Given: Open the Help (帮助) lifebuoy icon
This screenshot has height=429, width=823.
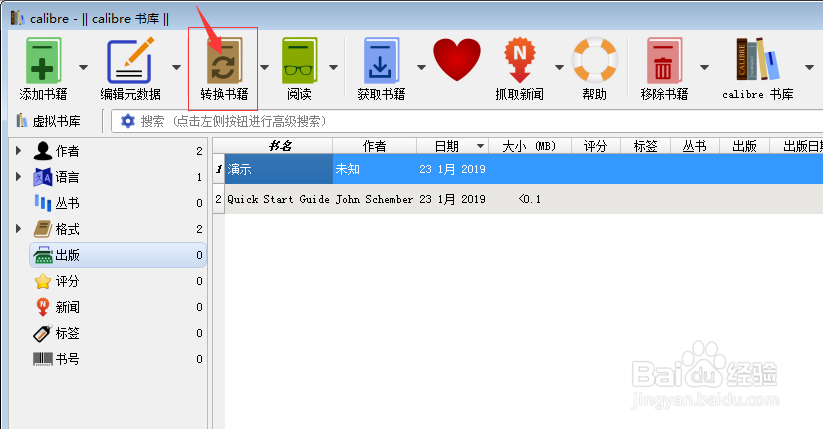Looking at the screenshot, I should click(x=594, y=59).
